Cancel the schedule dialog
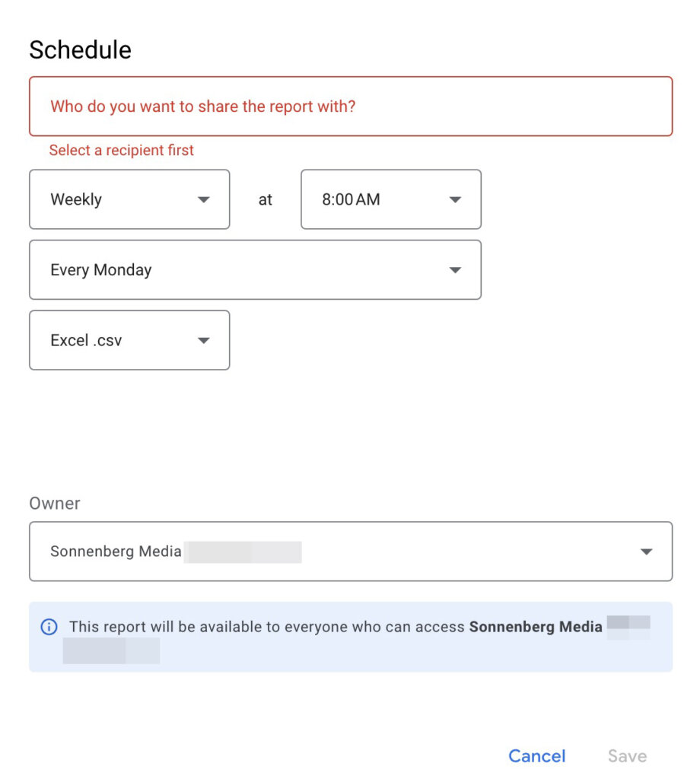 click(536, 756)
